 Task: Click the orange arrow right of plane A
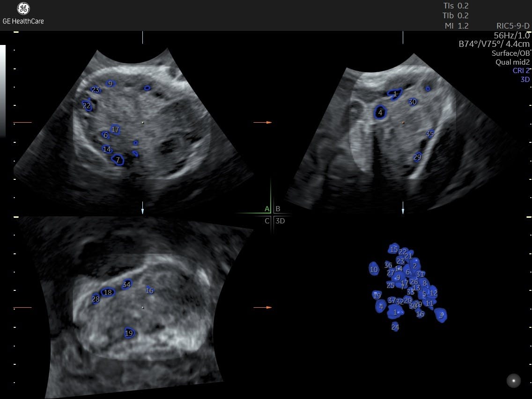point(262,122)
